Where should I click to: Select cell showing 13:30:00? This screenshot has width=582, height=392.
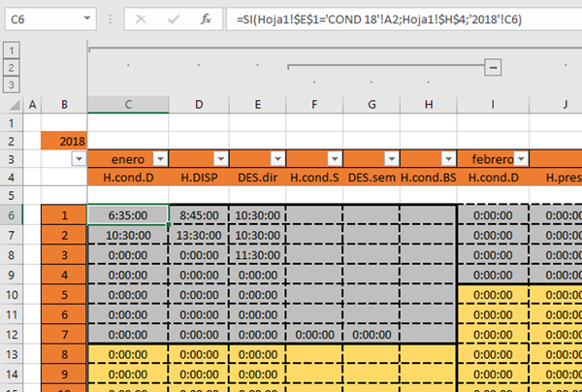click(x=199, y=236)
